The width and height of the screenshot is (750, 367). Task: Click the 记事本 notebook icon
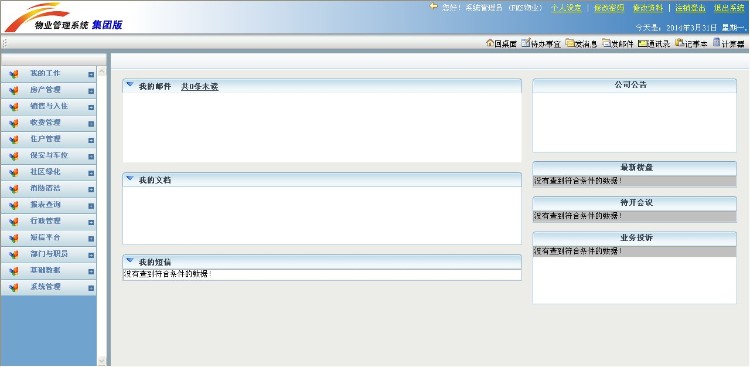[x=679, y=44]
